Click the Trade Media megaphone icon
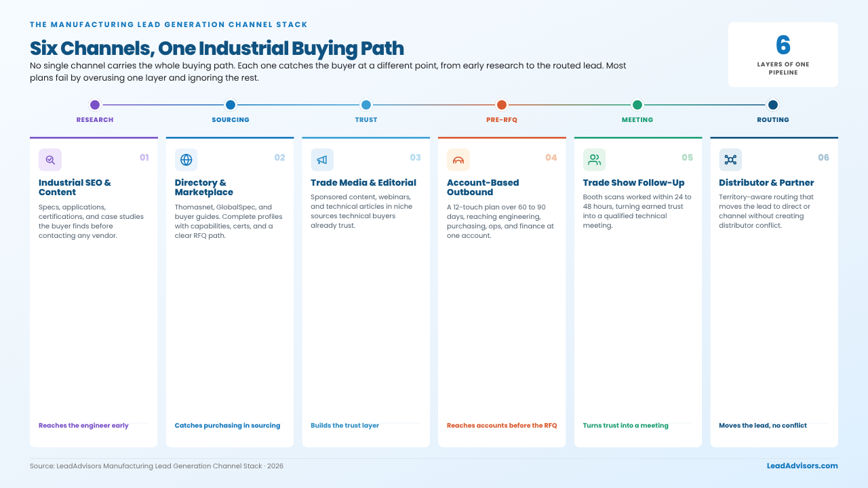The image size is (868, 488). (322, 160)
